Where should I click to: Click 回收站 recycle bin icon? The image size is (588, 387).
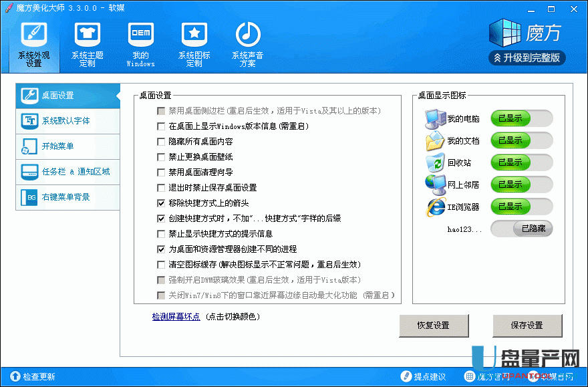pos(435,162)
